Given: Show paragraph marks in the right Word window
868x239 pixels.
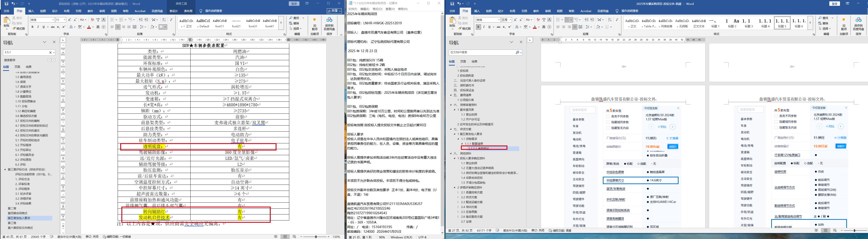Looking at the screenshot, I should 617,20.
